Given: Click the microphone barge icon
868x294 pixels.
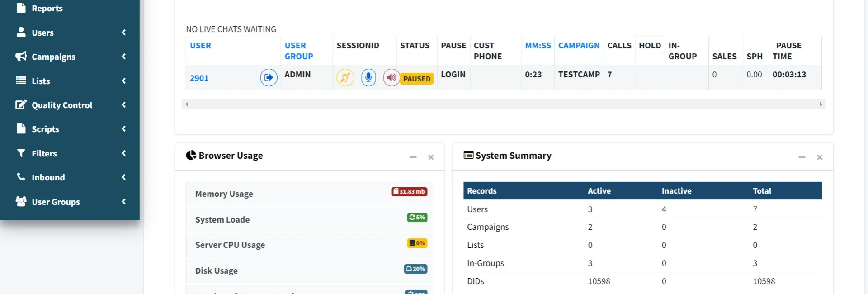Looking at the screenshot, I should [368, 78].
